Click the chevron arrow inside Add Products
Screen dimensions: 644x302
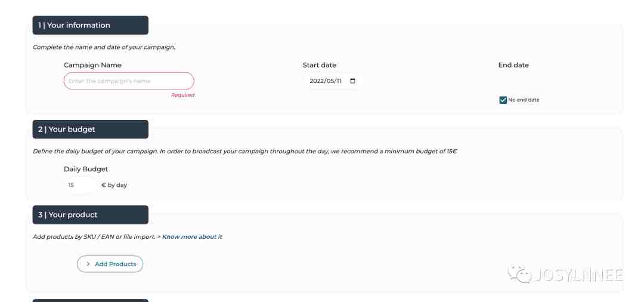(88, 264)
